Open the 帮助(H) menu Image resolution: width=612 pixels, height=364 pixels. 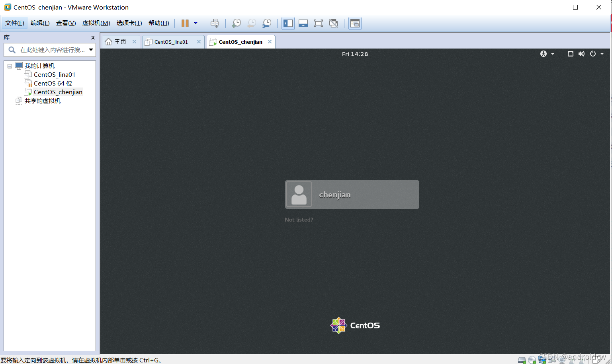point(159,23)
